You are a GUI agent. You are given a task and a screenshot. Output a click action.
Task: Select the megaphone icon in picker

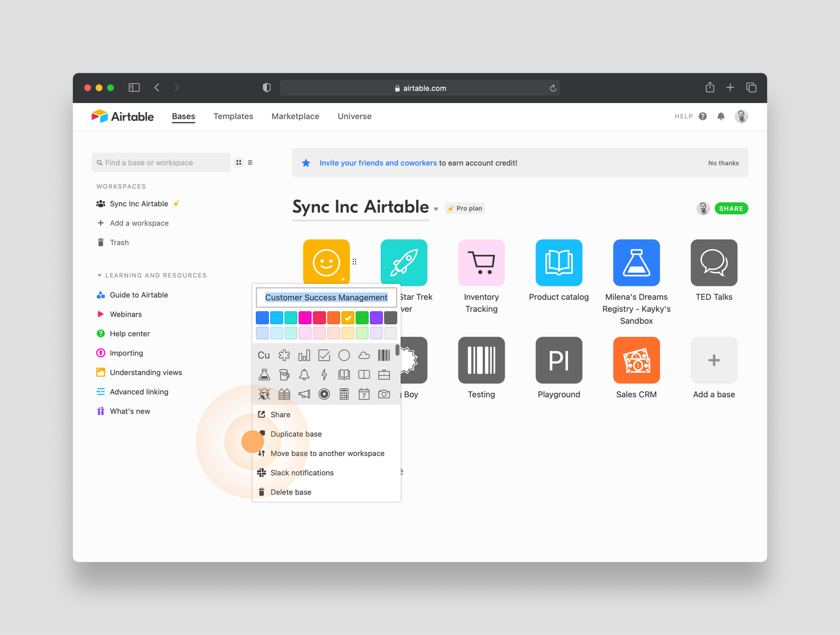tap(304, 394)
